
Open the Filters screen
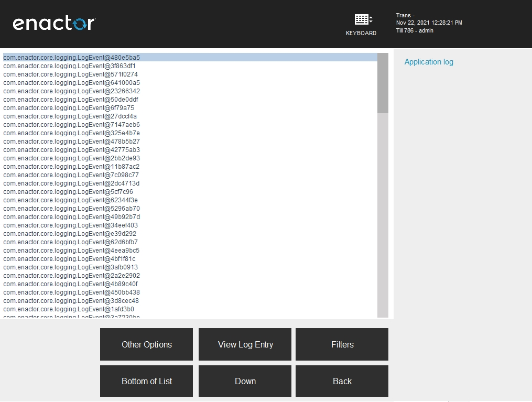pos(342,344)
